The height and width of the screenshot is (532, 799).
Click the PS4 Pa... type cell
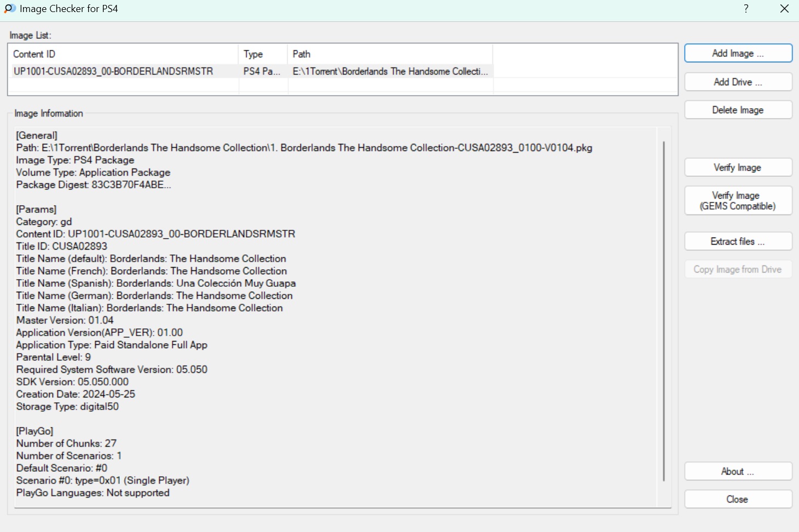(x=262, y=71)
